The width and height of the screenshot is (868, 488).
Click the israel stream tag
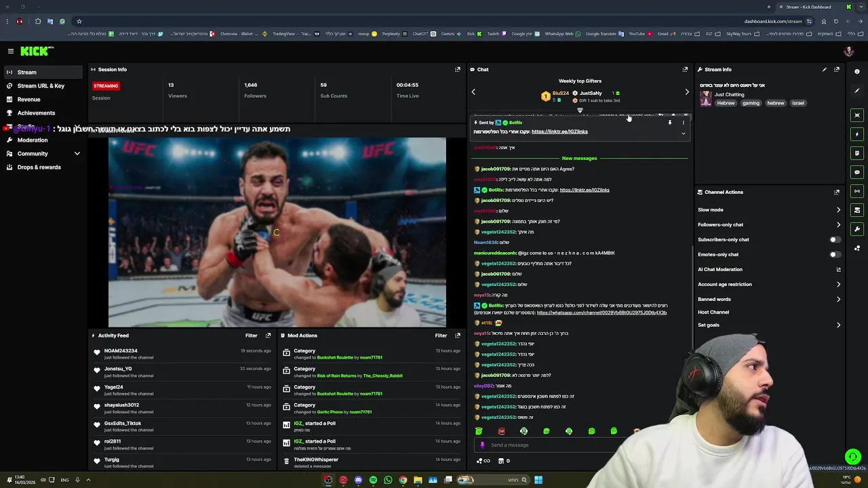coord(798,103)
